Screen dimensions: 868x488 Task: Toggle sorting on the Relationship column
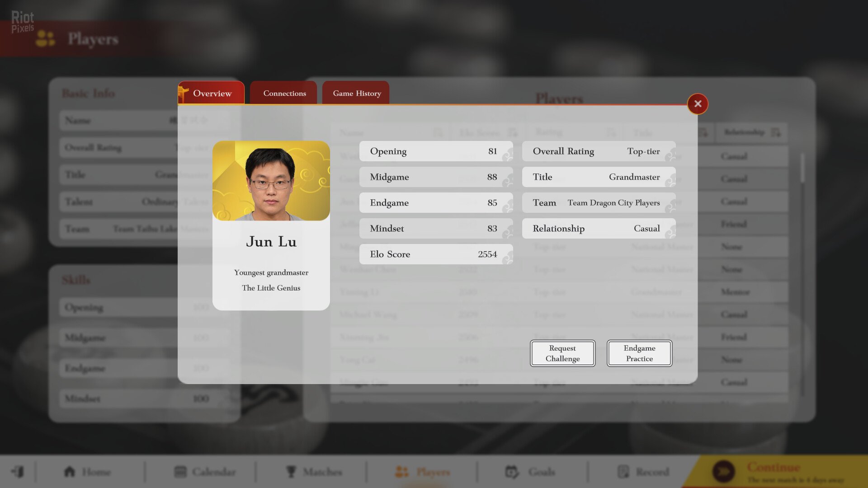click(777, 132)
